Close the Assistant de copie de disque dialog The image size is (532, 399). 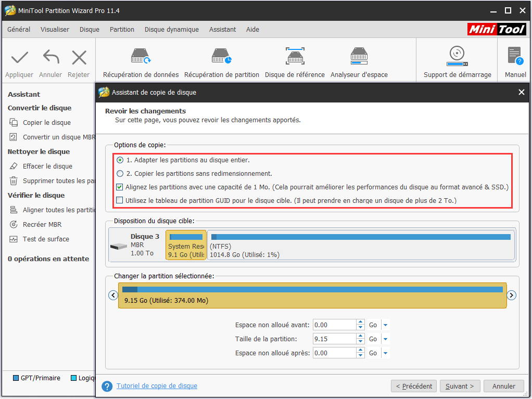pos(522,92)
